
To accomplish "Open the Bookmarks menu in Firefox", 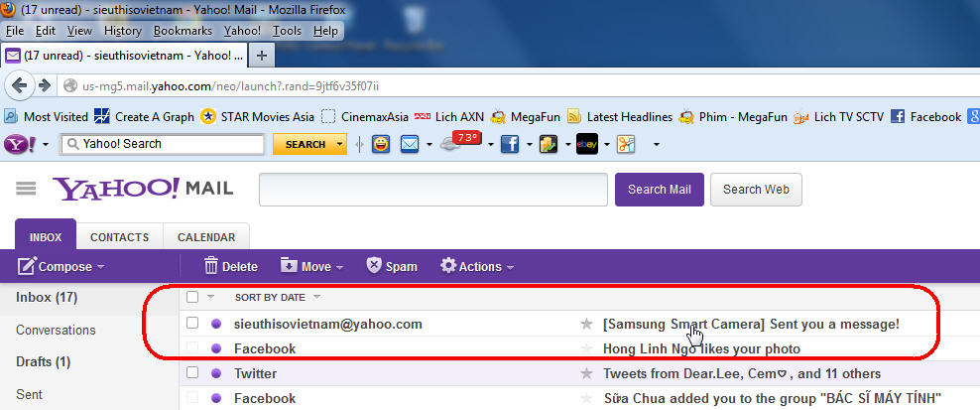I will [x=183, y=31].
